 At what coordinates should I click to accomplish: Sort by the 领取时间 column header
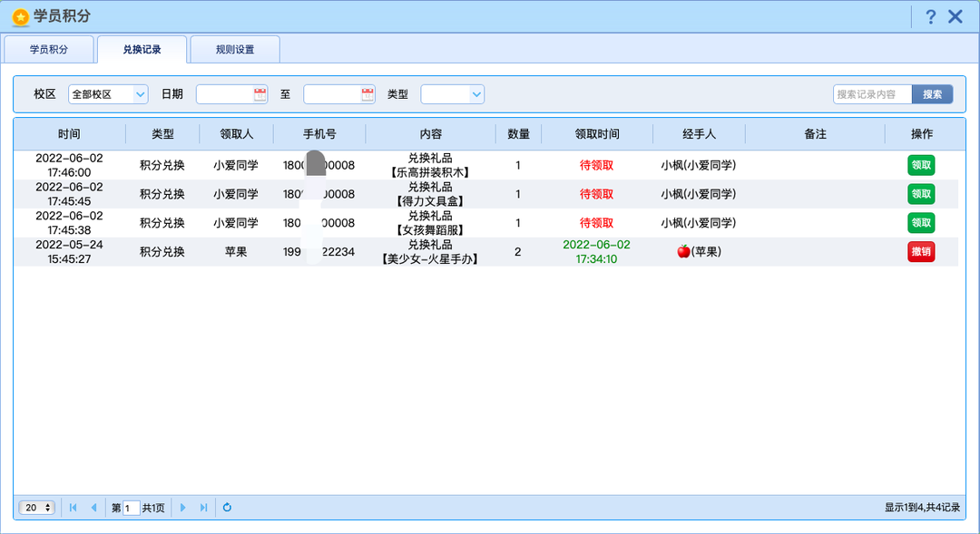pos(597,133)
